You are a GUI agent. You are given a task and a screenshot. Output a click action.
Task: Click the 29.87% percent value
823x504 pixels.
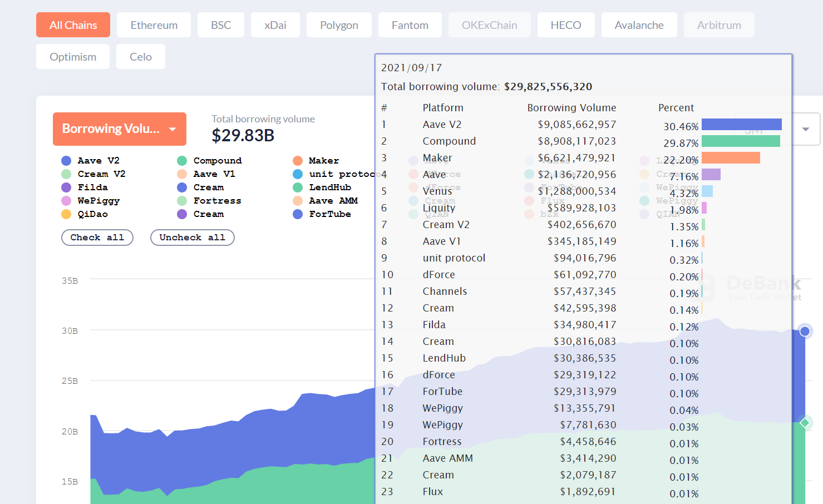681,144
